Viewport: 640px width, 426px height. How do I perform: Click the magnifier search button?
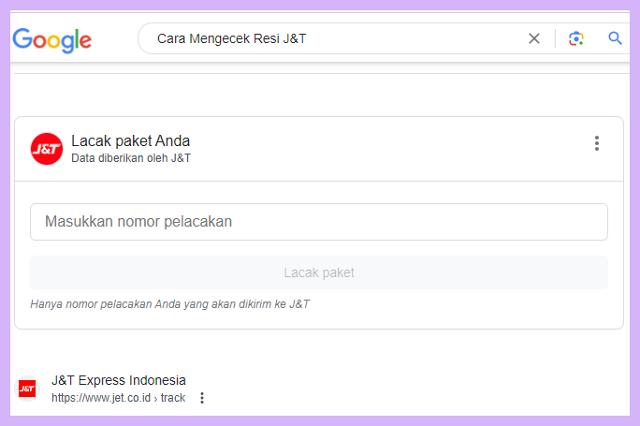(615, 38)
